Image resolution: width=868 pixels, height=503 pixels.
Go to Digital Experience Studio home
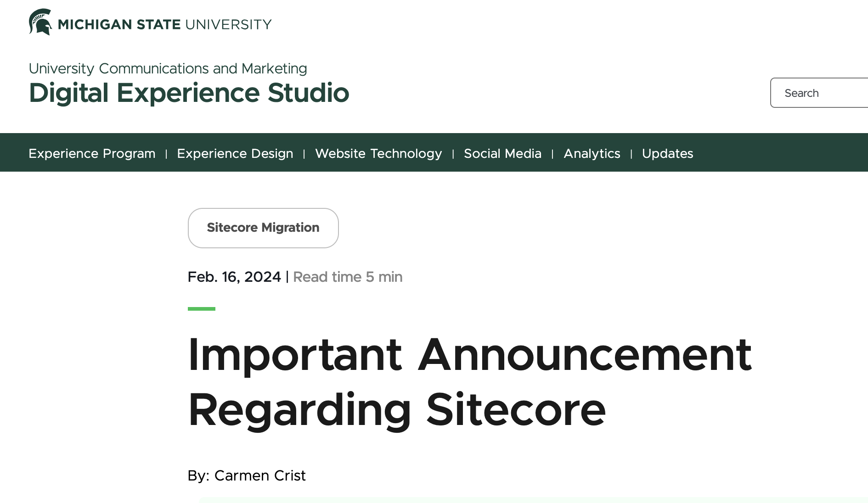pyautogui.click(x=189, y=93)
